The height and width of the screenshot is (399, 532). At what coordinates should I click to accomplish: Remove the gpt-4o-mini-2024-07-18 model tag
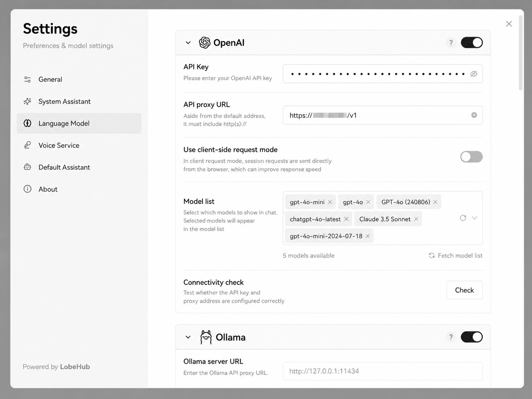click(367, 236)
